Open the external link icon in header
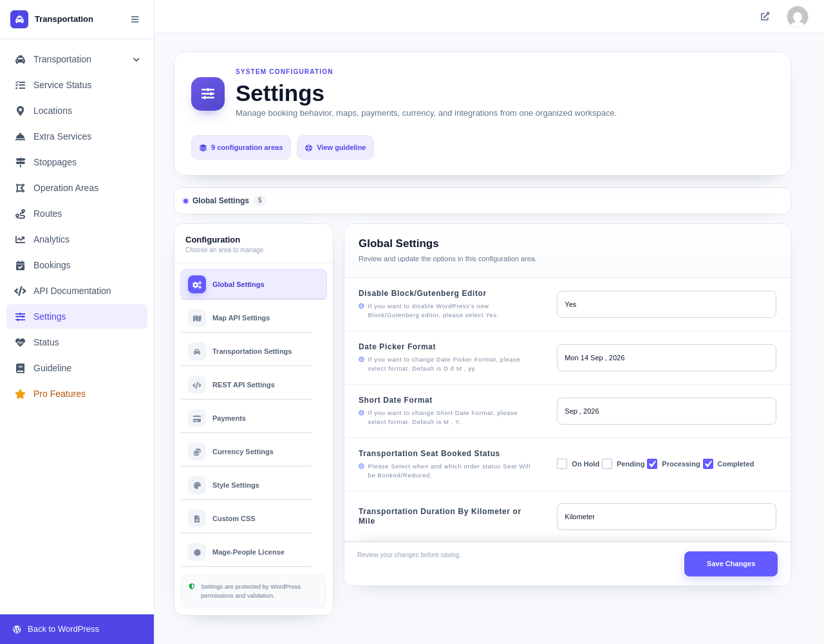This screenshot has height=644, width=824. coord(765,17)
